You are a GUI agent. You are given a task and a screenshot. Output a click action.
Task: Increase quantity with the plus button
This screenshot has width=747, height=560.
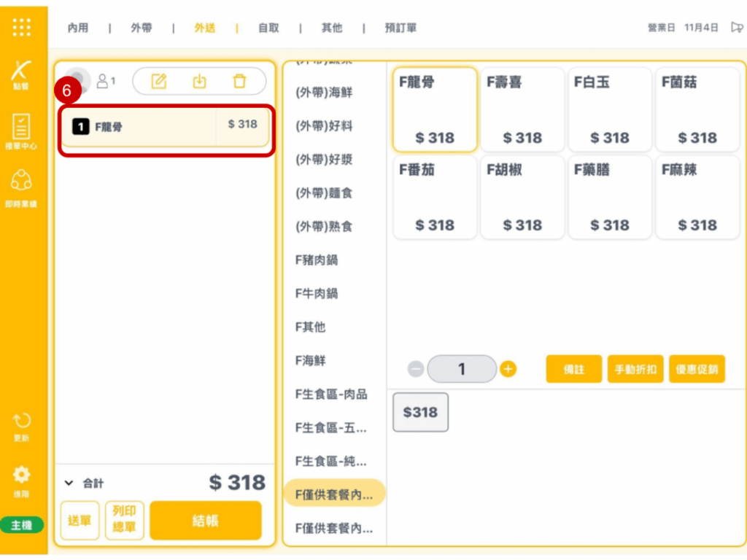508,370
